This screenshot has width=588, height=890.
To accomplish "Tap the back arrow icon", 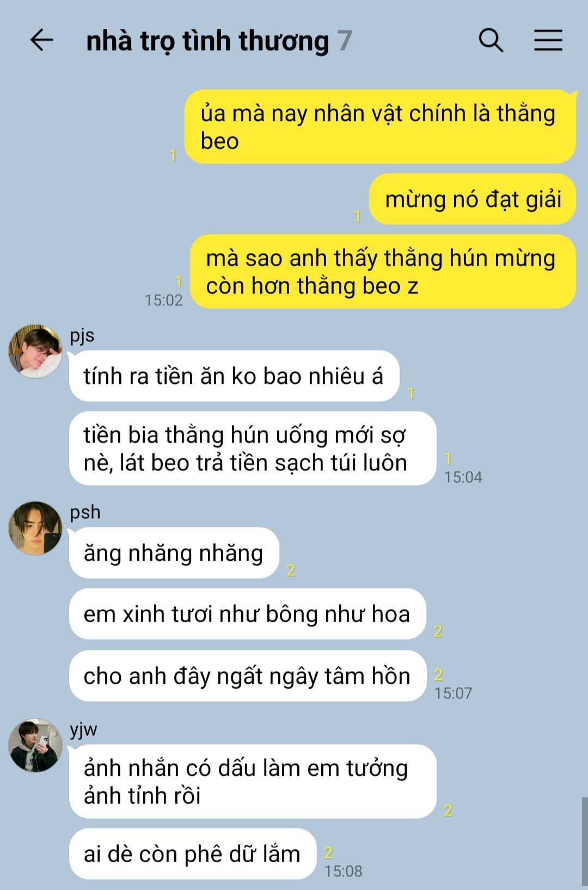I will pyautogui.click(x=41, y=40).
